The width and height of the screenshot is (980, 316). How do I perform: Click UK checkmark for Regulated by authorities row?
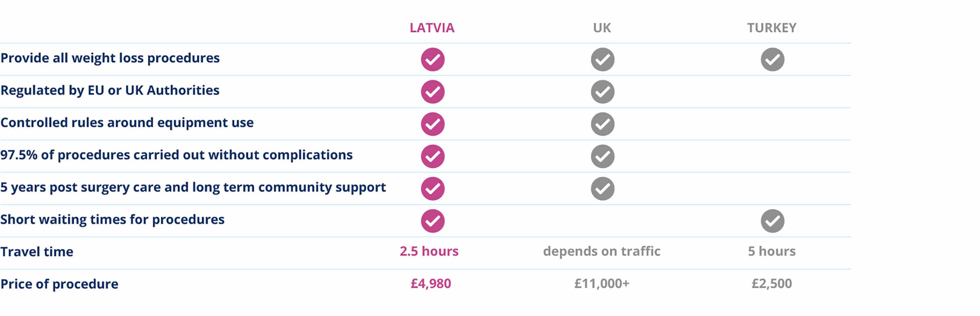coord(603,92)
